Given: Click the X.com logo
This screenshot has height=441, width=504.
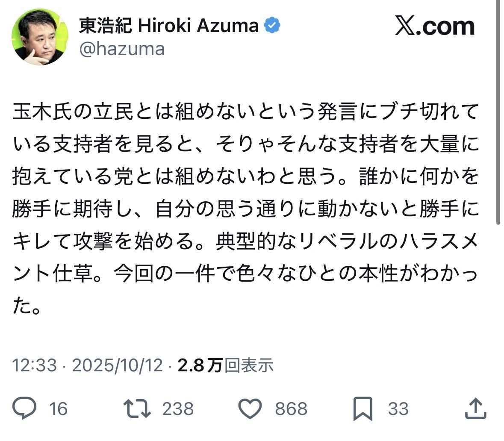Looking at the screenshot, I should click(x=434, y=26).
